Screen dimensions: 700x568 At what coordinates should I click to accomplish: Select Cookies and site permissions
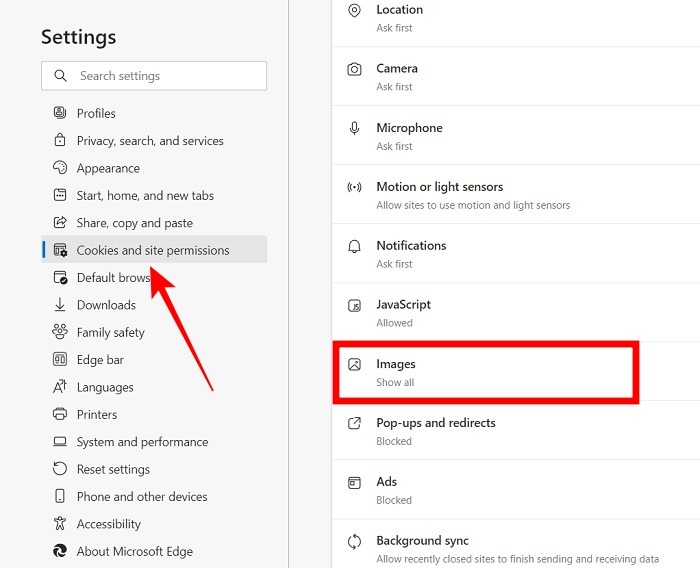pos(153,250)
